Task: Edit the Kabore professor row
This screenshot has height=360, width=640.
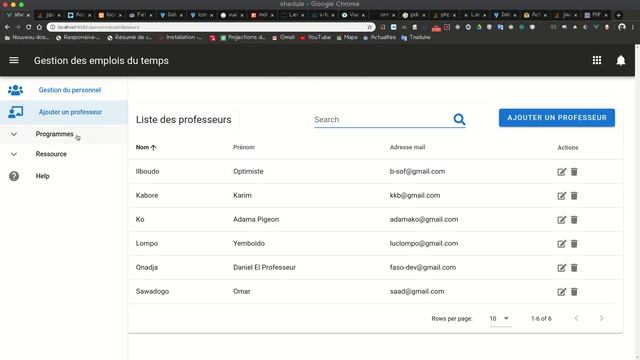Action: coord(562,196)
